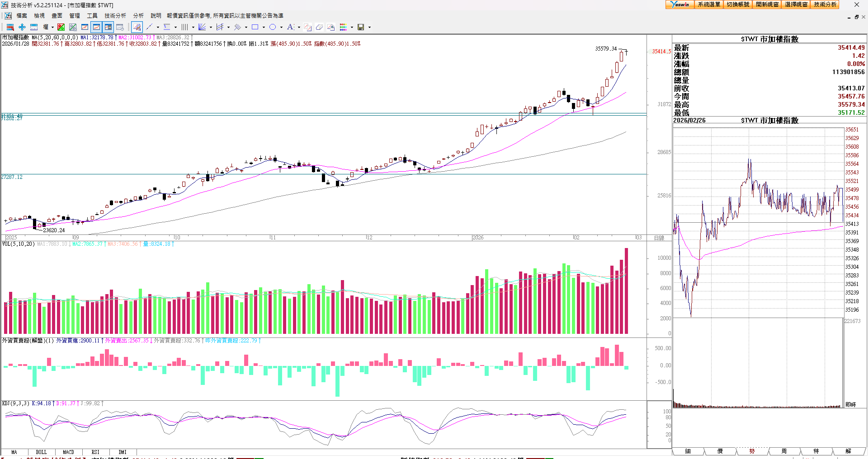Toggle the chart-with-arrow view button
Viewport: 868px width, 459px height.
pos(108,27)
